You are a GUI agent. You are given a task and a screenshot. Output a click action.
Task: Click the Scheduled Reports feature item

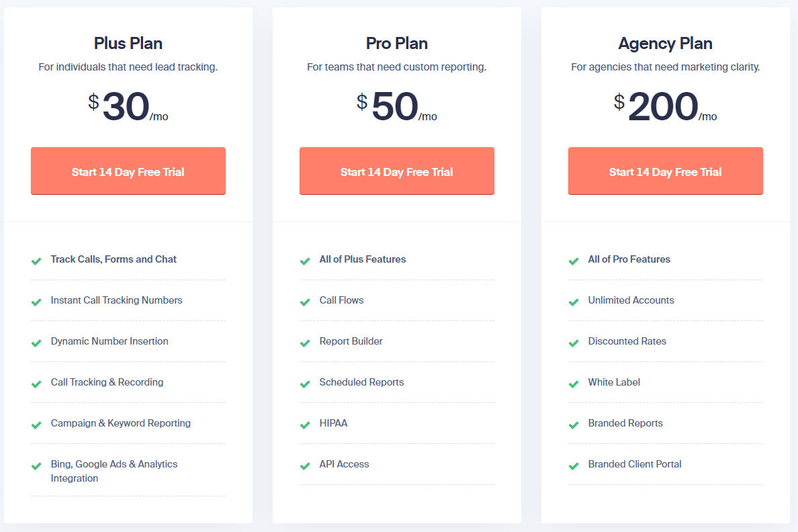click(x=362, y=382)
